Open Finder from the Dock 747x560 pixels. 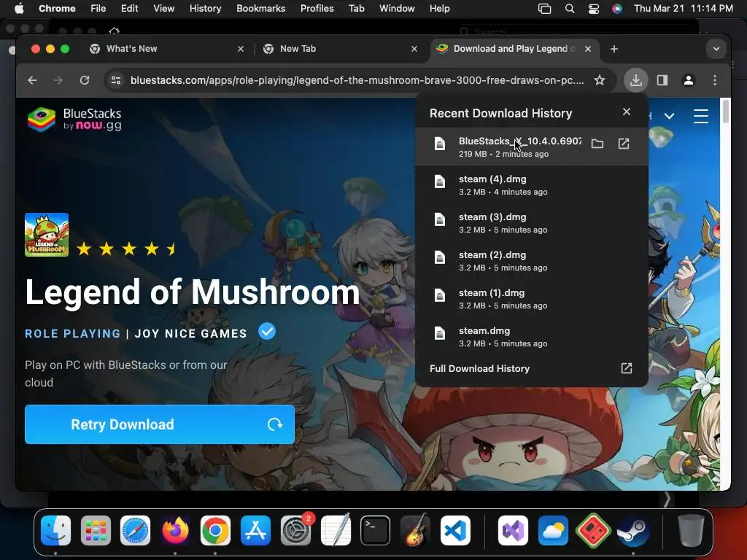pos(55,530)
